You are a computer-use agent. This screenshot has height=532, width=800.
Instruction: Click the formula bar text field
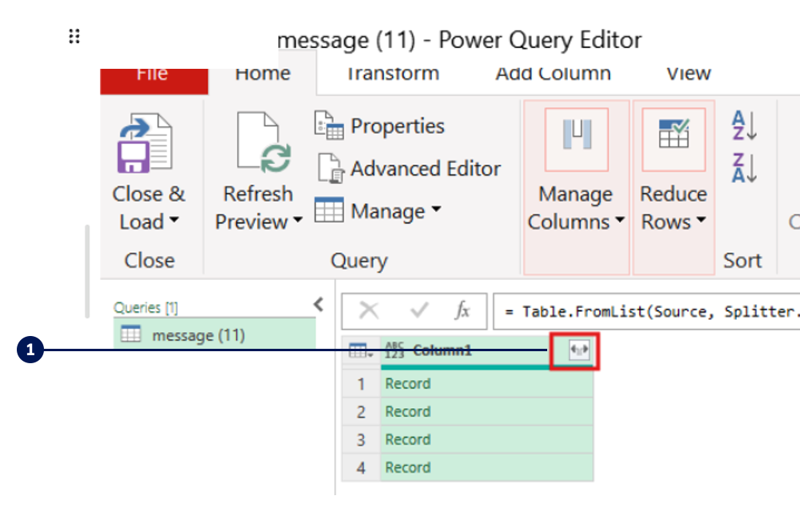[644, 311]
